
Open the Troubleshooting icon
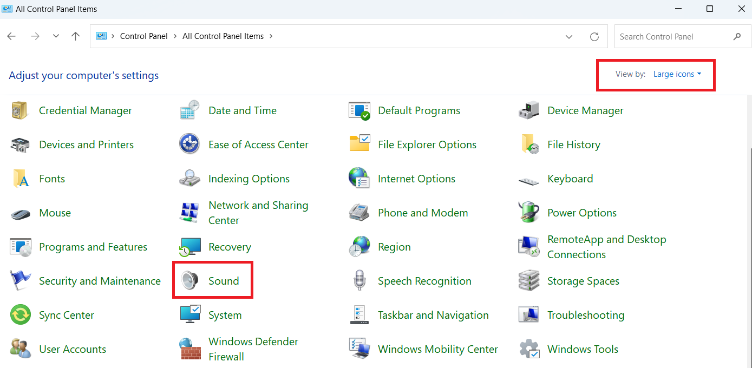(529, 315)
